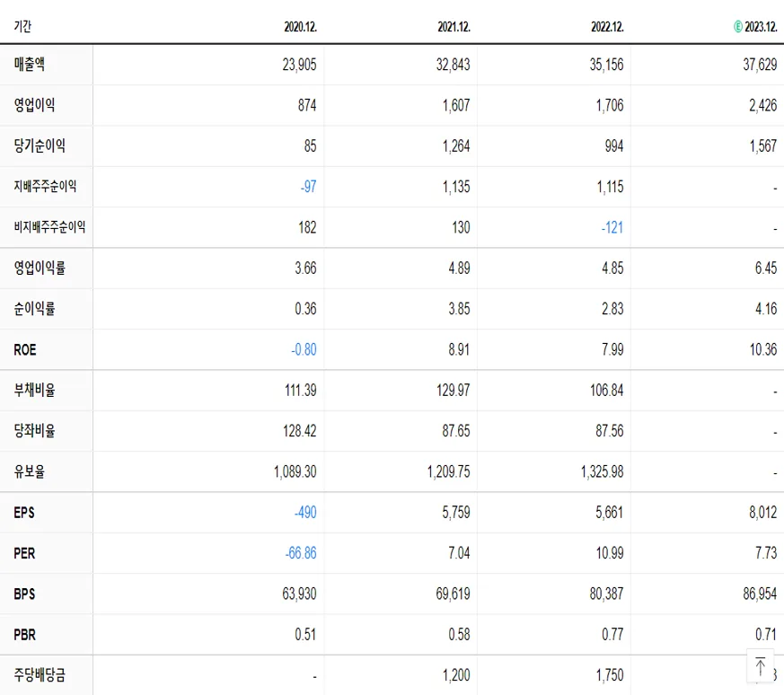This screenshot has width=784, height=695.
Task: Select the 86,954 BPS value
Action: 760,594
